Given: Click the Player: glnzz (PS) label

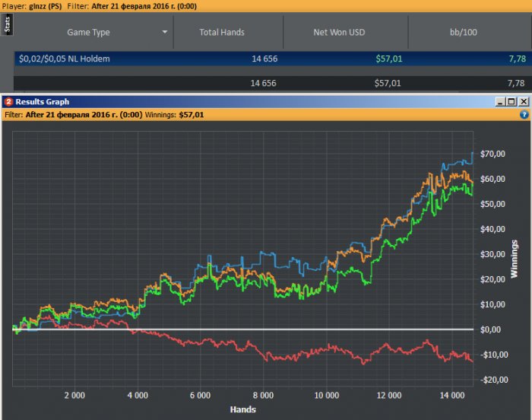Looking at the screenshot, I should point(32,6).
